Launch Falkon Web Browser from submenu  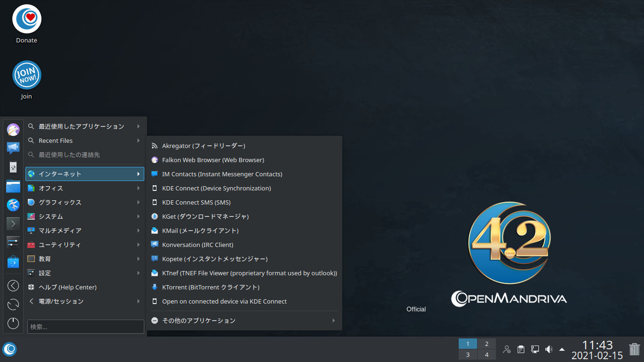click(244, 160)
